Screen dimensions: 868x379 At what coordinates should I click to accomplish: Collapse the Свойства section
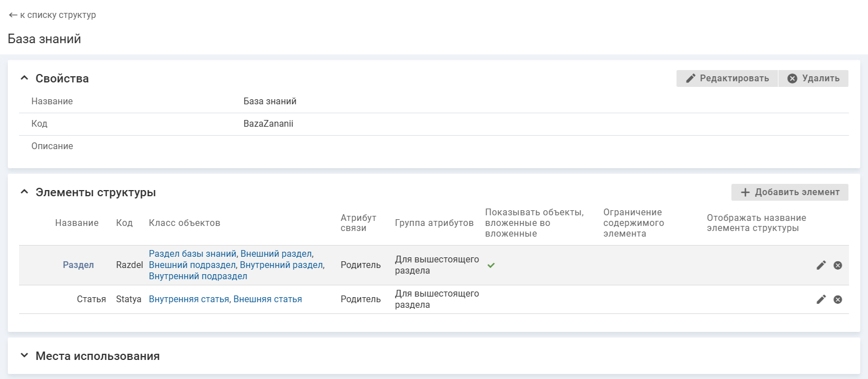coord(24,78)
